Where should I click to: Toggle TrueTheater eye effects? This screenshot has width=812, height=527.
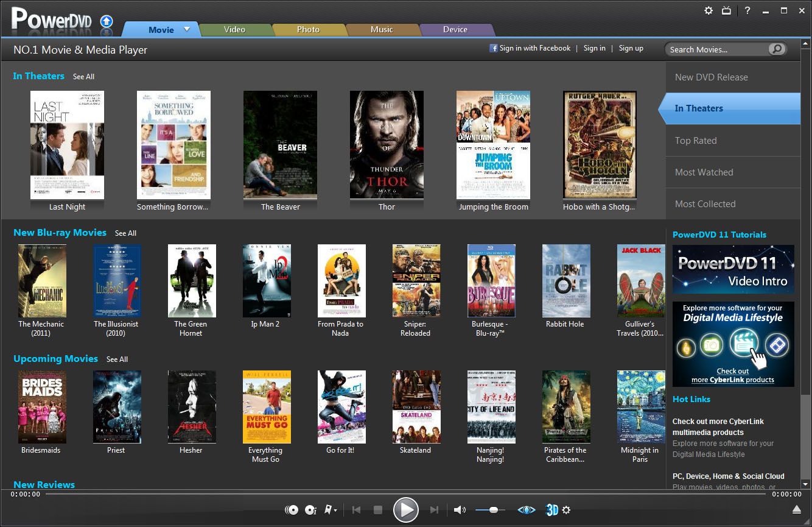pos(527,510)
